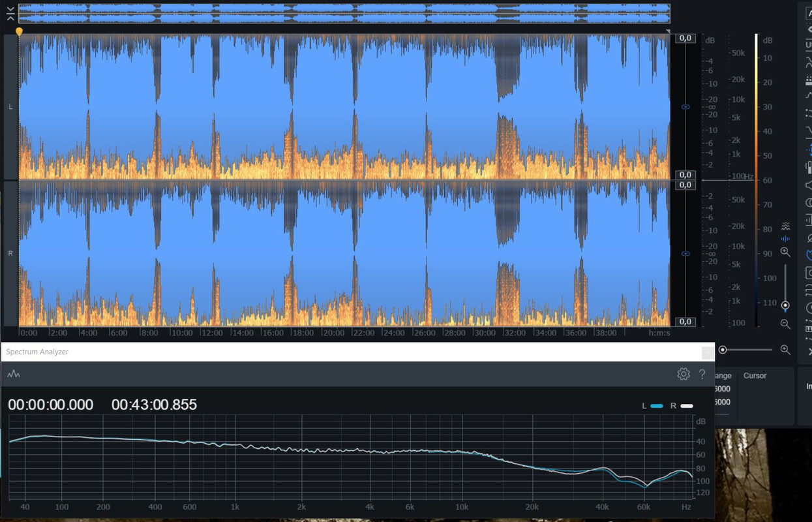Click the 20:00 mark on time ruler
The height and width of the screenshot is (522, 812).
click(x=333, y=333)
